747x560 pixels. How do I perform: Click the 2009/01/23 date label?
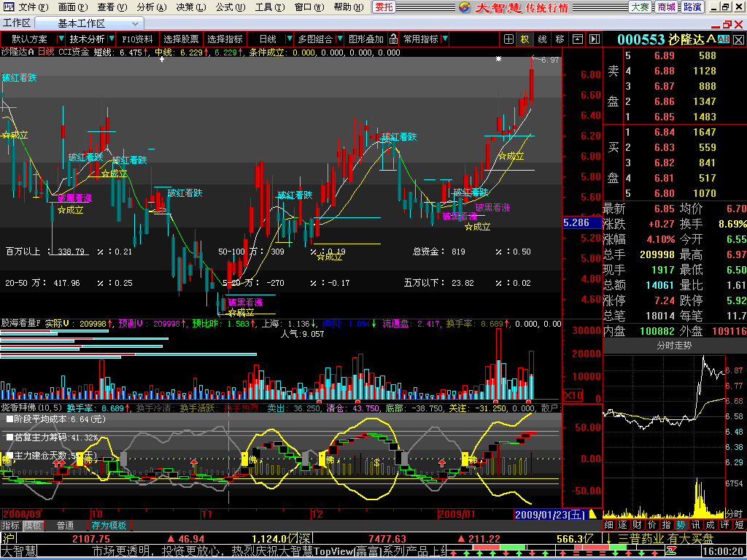549,514
